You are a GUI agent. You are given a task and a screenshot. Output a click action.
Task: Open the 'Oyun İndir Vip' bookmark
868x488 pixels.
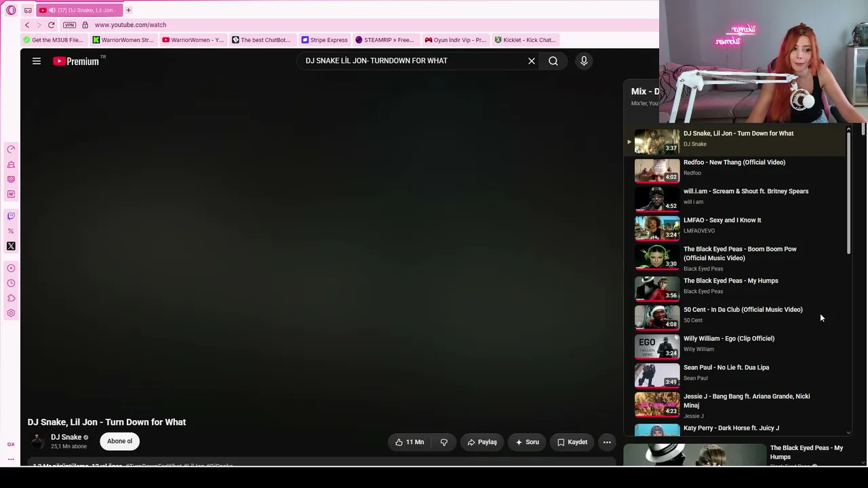(x=455, y=40)
